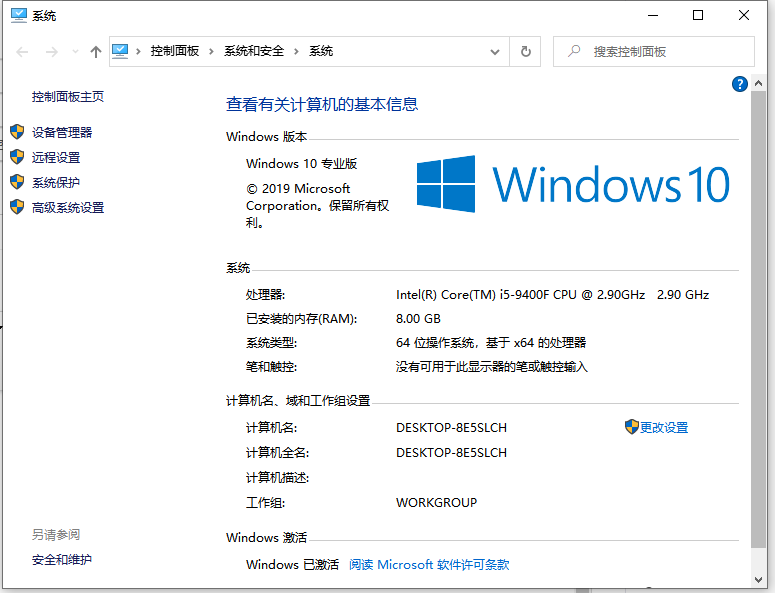
Task: Open 阅读 Microsoft 软件许可条款 link
Action: pyautogui.click(x=429, y=565)
